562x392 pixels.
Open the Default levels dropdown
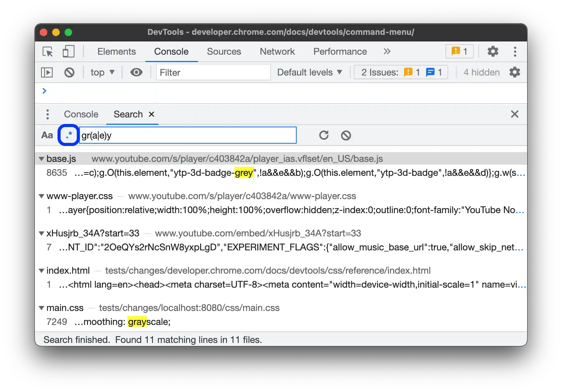[x=309, y=72]
